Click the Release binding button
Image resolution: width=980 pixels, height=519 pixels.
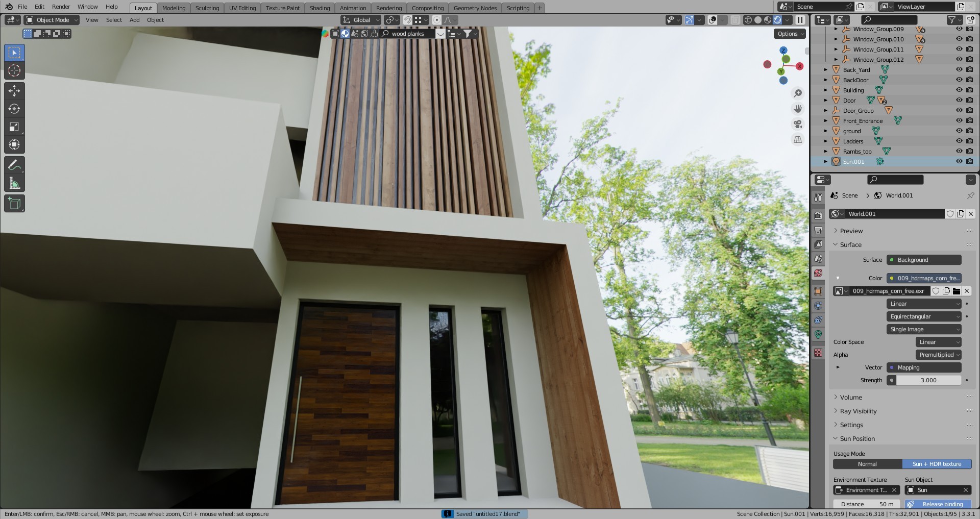click(938, 504)
